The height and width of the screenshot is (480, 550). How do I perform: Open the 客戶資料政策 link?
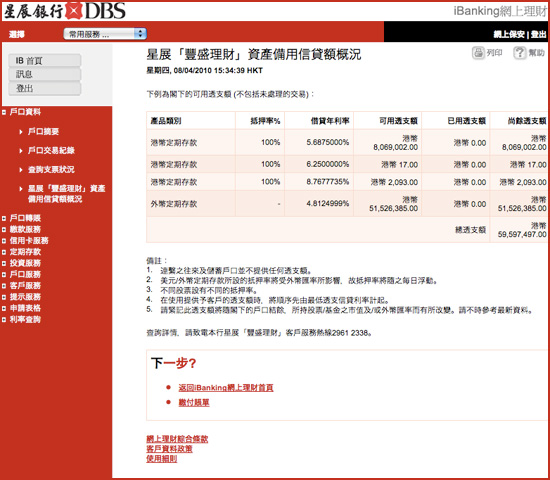point(169,449)
